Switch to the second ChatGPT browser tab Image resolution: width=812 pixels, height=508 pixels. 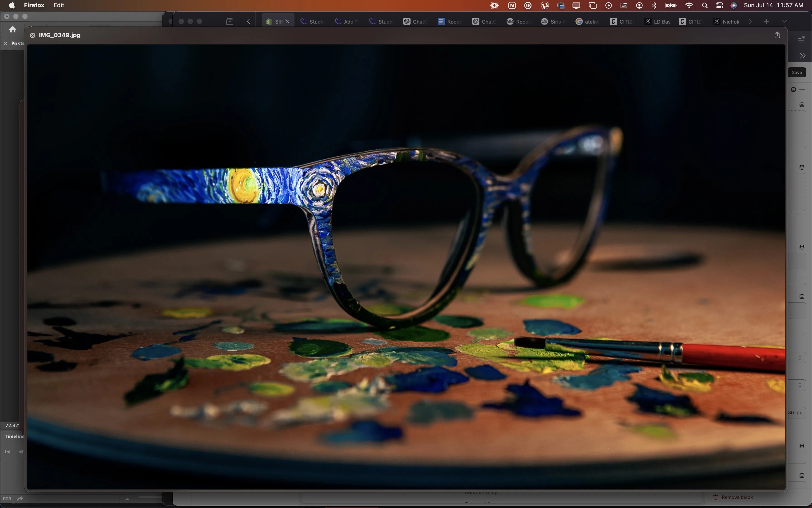coord(484,22)
